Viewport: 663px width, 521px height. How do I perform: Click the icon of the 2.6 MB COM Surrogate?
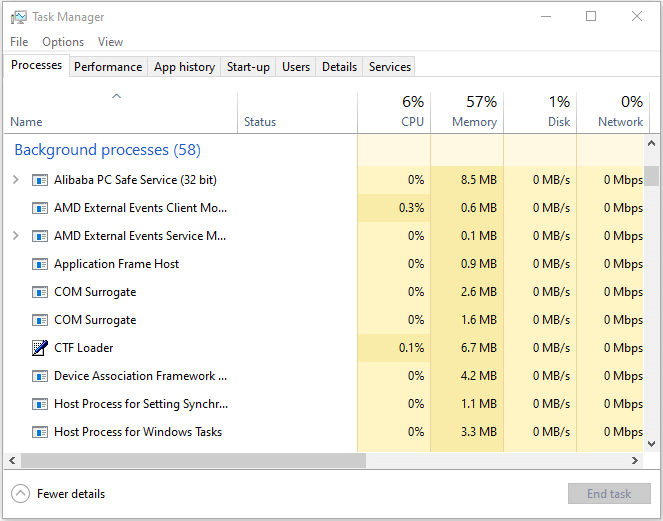coord(40,292)
